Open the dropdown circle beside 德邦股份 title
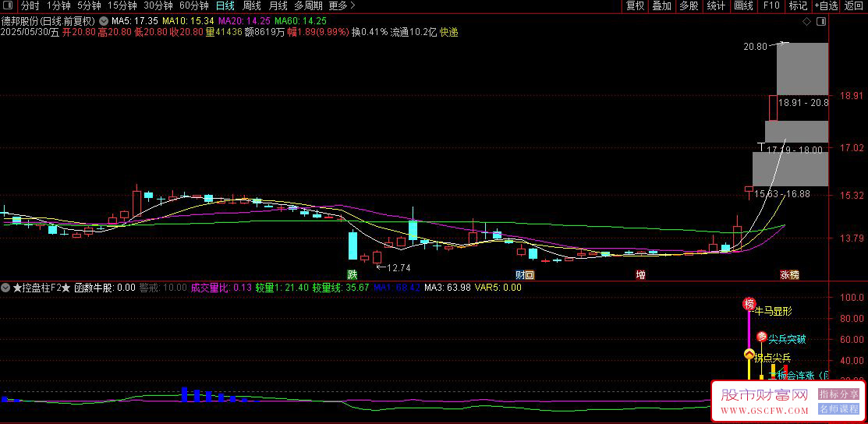The image size is (868, 424). click(x=104, y=21)
